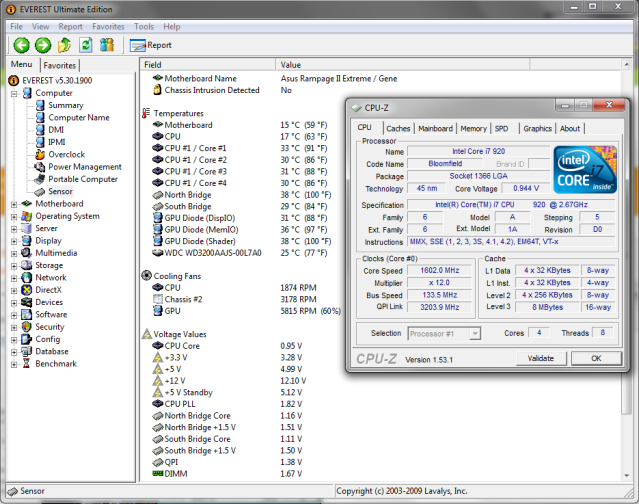Click the Benchmark hourglass icon
Screen dimensions: 639x504
pos(26,363)
